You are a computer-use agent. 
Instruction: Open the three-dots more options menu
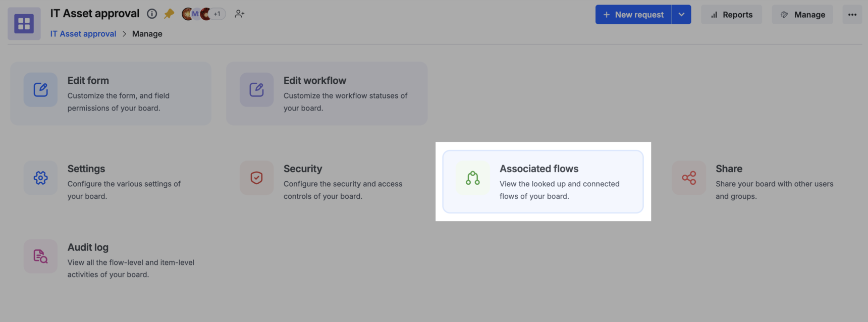852,15
